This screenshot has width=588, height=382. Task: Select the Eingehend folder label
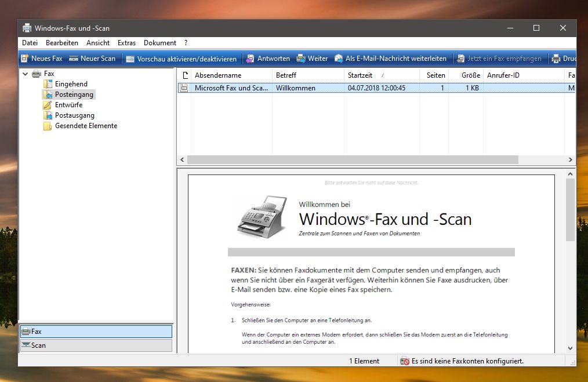point(71,84)
